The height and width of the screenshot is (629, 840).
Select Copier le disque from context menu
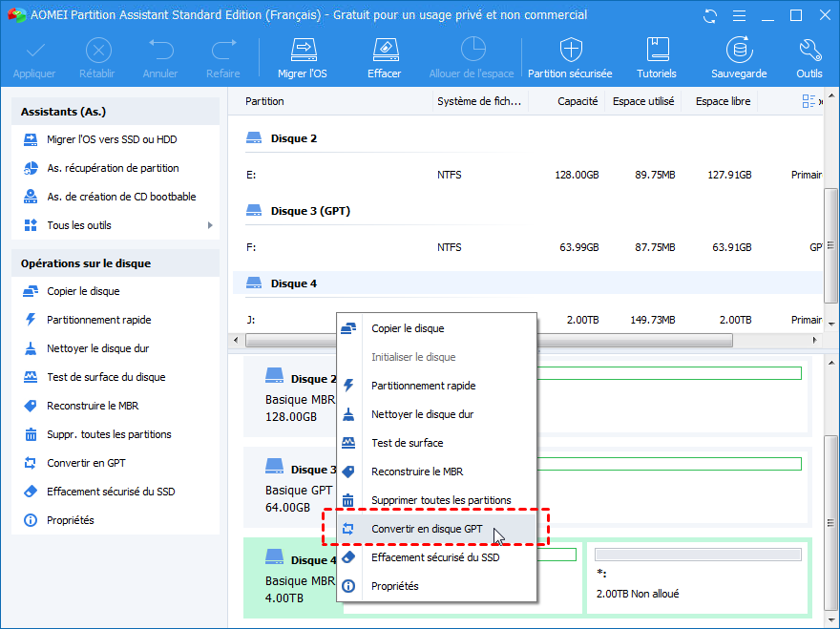click(407, 328)
